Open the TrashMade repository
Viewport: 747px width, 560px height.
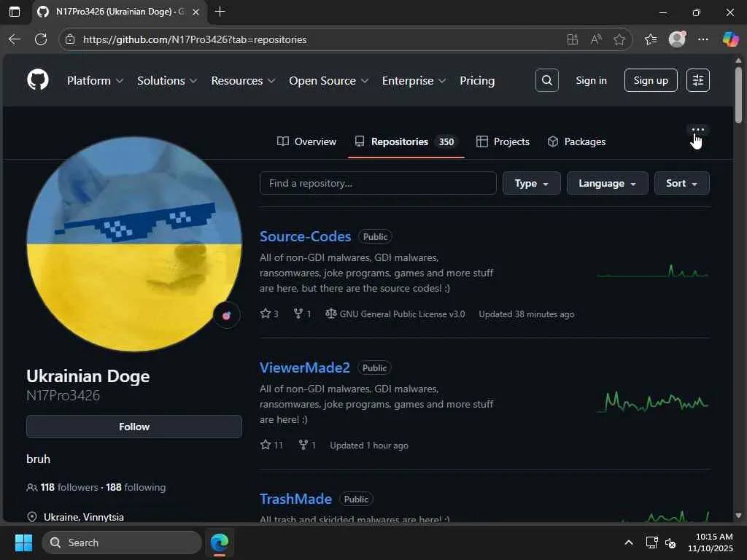[295, 499]
